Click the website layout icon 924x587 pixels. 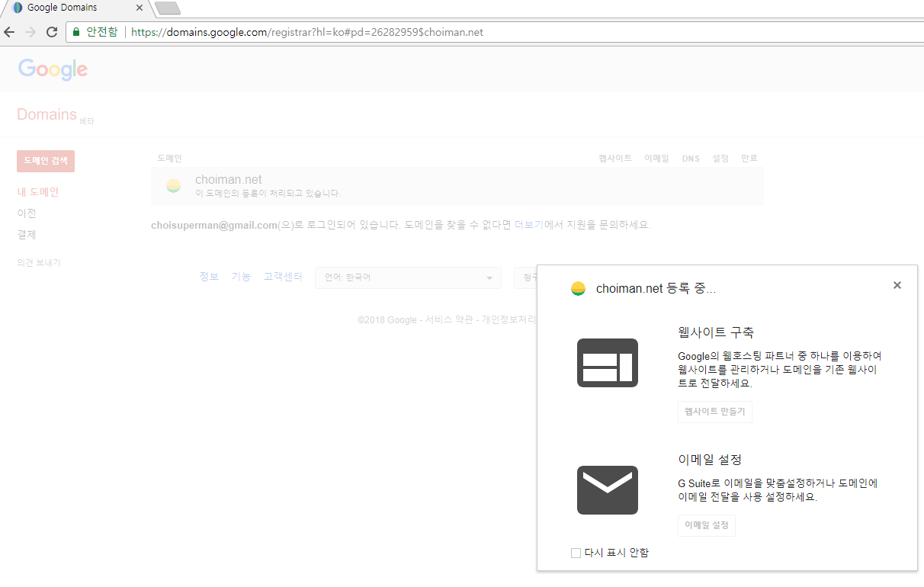(608, 363)
